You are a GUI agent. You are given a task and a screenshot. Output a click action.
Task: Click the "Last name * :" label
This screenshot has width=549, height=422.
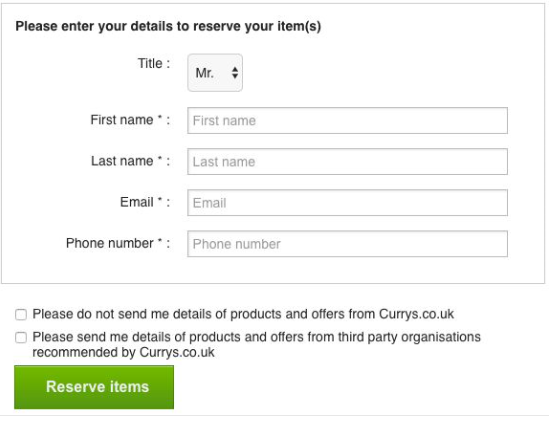pos(131,161)
